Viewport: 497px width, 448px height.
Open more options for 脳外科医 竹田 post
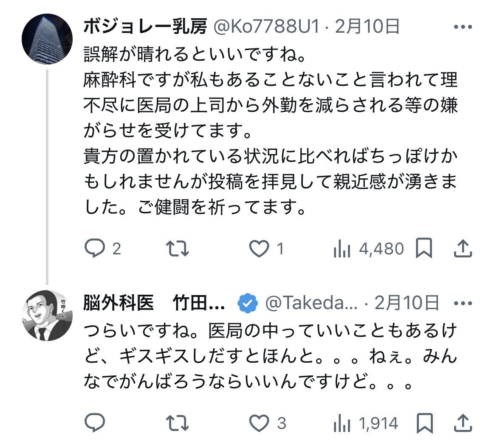coord(463,303)
